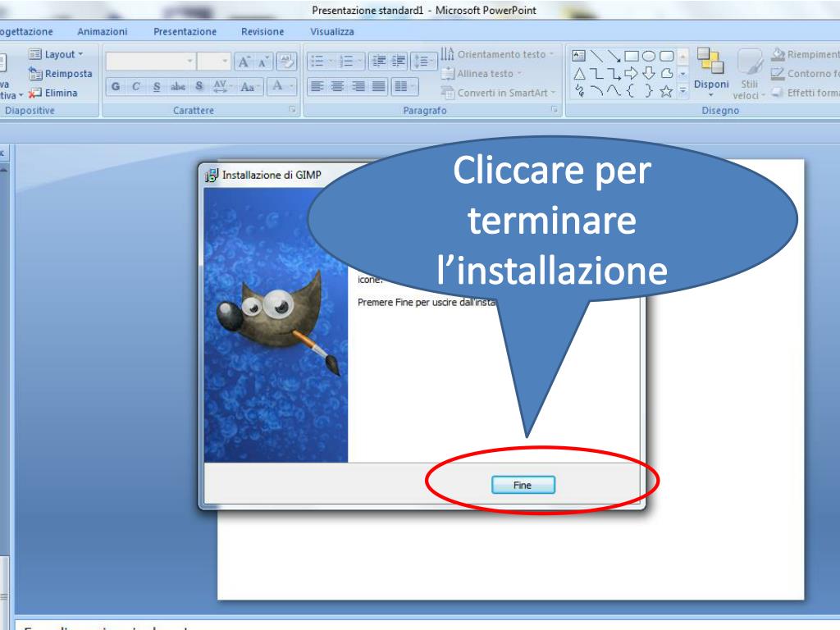Open the Revisione ribbon tab
840x630 pixels.
click(x=262, y=32)
